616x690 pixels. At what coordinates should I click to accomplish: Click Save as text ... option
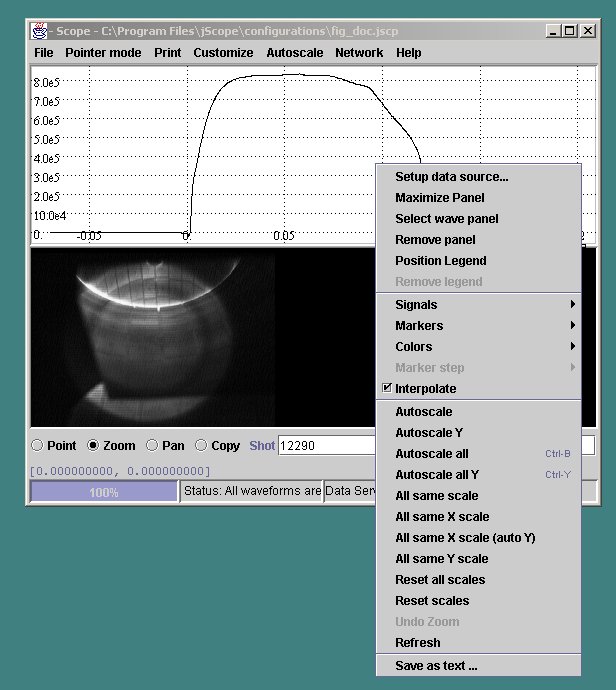pyautogui.click(x=436, y=666)
